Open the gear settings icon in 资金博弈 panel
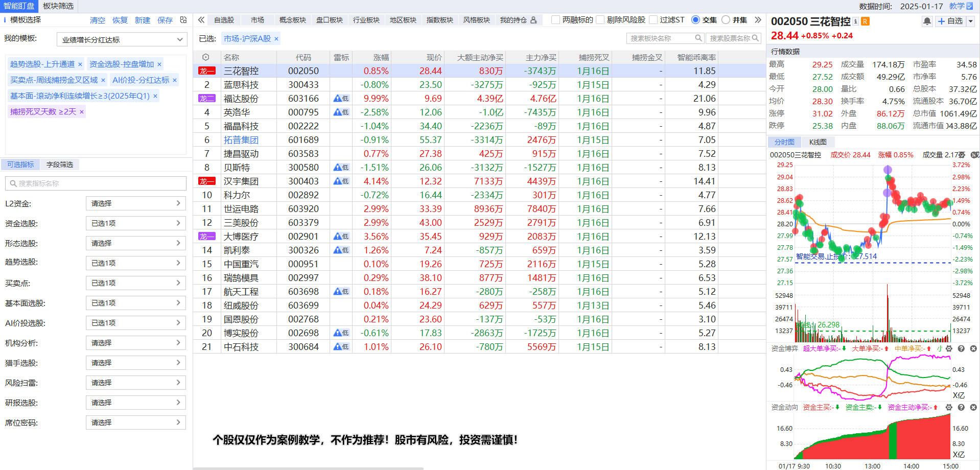Viewport: 980px width, 470px height. [949, 348]
